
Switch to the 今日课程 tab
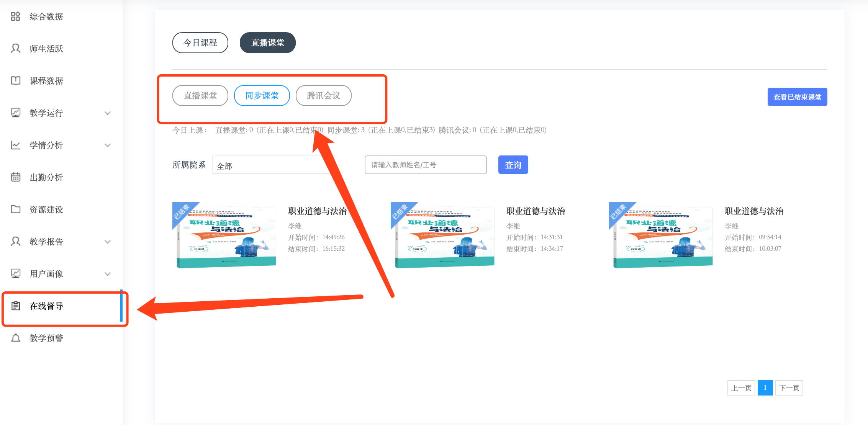pyautogui.click(x=200, y=43)
